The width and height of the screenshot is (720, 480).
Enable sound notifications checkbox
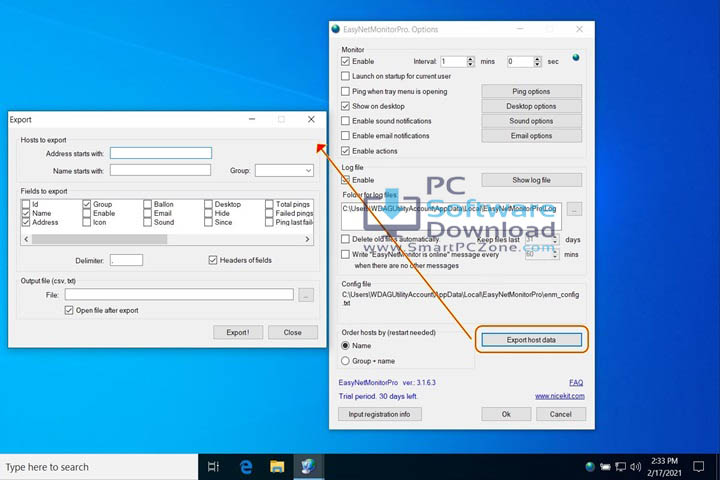coord(345,121)
